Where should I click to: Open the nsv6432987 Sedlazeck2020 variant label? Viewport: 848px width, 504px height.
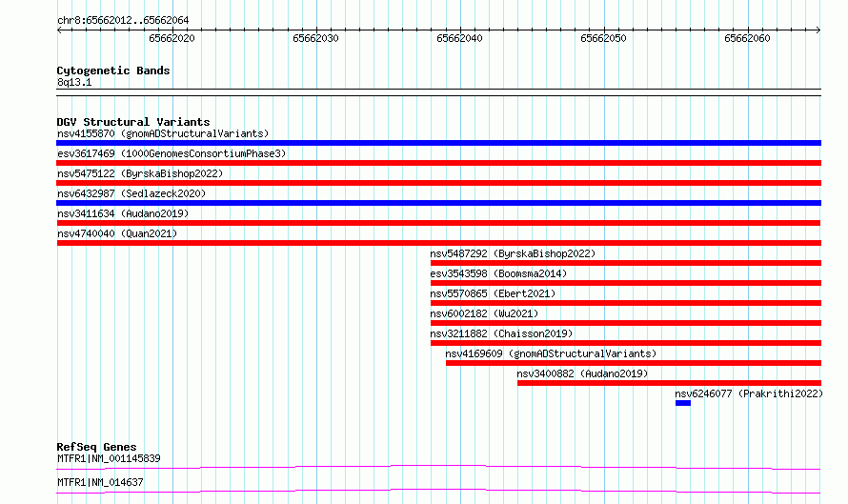point(131,193)
